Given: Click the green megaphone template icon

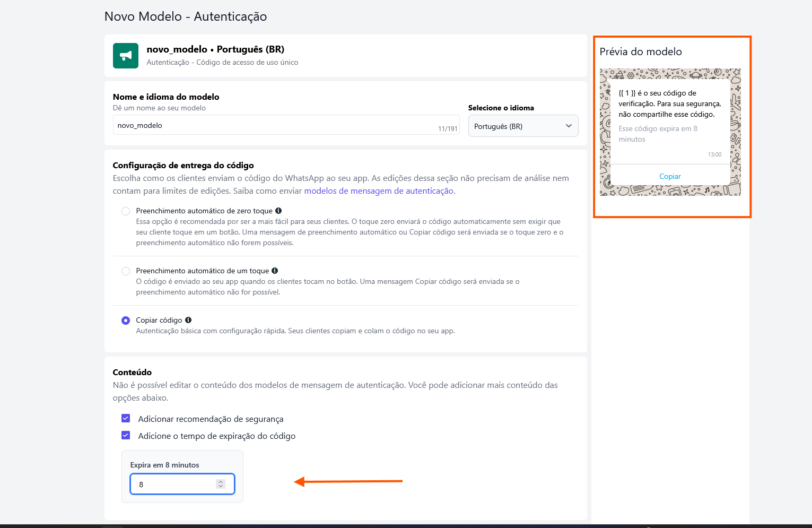Looking at the screenshot, I should 126,56.
